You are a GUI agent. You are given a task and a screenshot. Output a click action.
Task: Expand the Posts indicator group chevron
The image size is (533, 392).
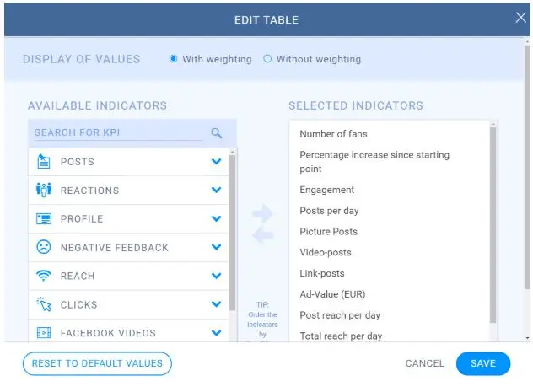pos(217,162)
